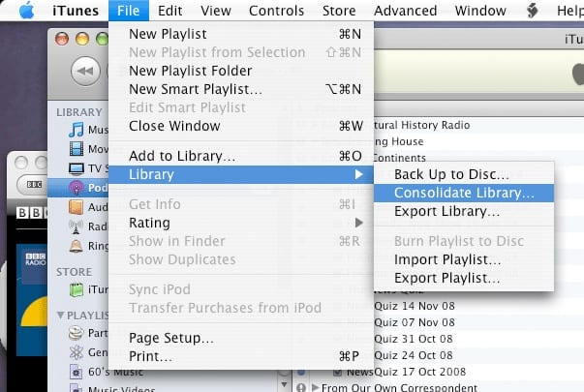
Task: Select Quiz 24 Oct 08 episode
Action: coord(413,355)
